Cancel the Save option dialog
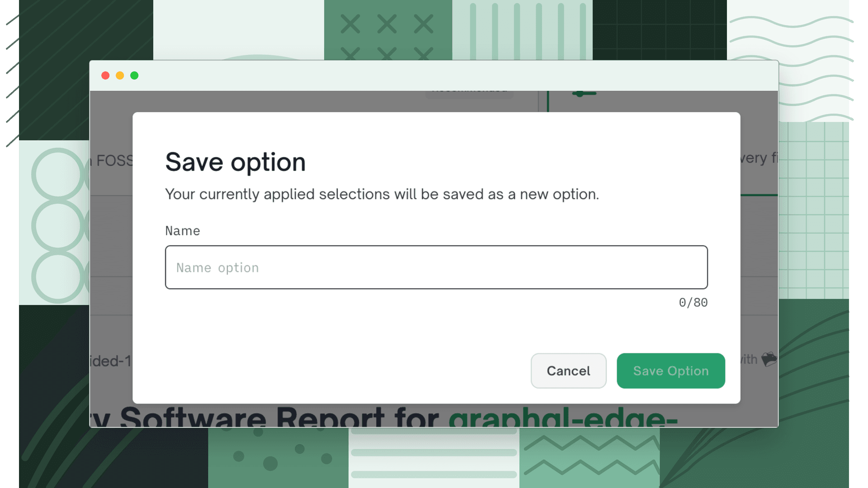The image size is (868, 488). pos(568,371)
